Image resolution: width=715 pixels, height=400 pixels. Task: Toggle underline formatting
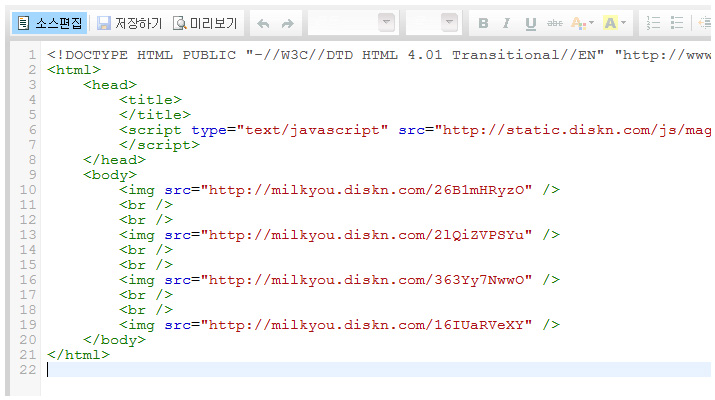[530, 23]
